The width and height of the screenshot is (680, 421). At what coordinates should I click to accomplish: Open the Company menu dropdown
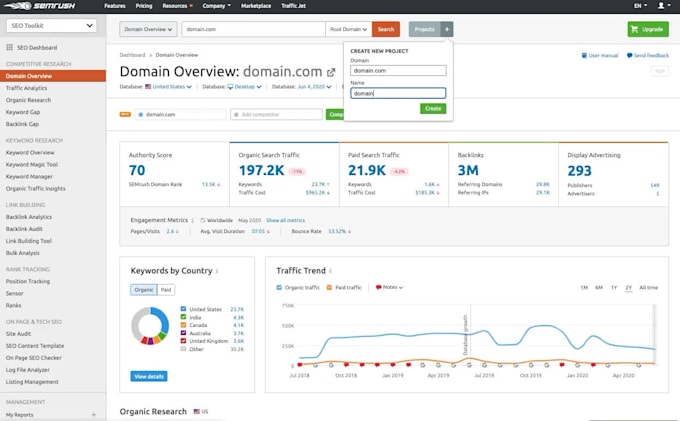click(216, 6)
